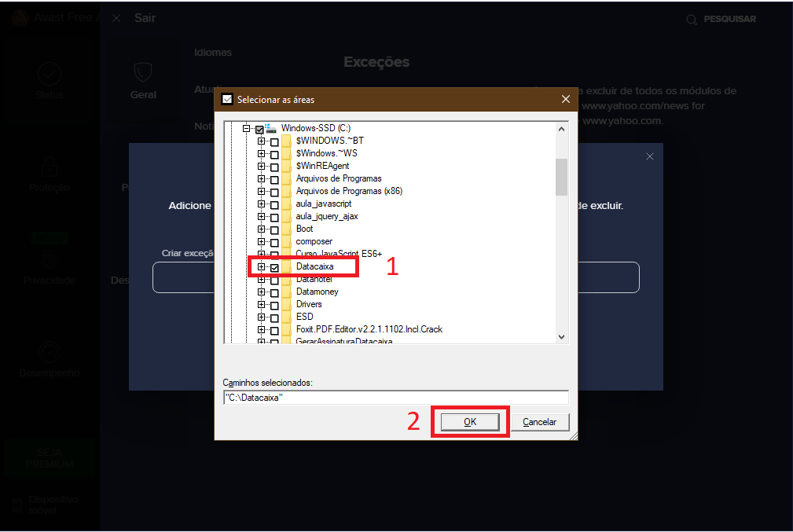Viewport: 793px width, 532px height.
Task: Open Privacidade in Avast sidebar
Action: pyautogui.click(x=50, y=267)
